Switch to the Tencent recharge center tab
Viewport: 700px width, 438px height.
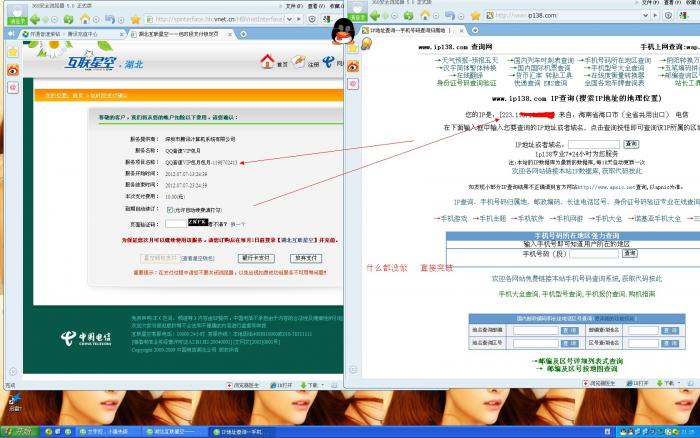point(71,34)
